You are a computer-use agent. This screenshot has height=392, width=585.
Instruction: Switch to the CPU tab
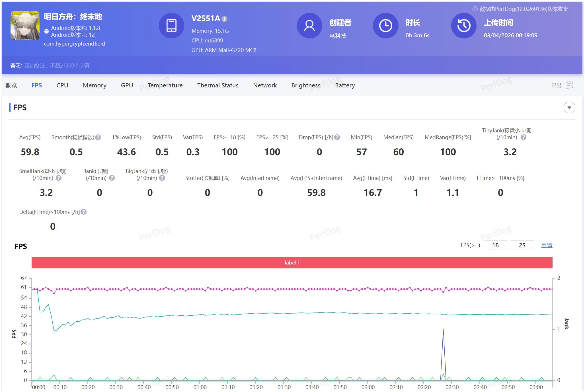[x=62, y=85]
